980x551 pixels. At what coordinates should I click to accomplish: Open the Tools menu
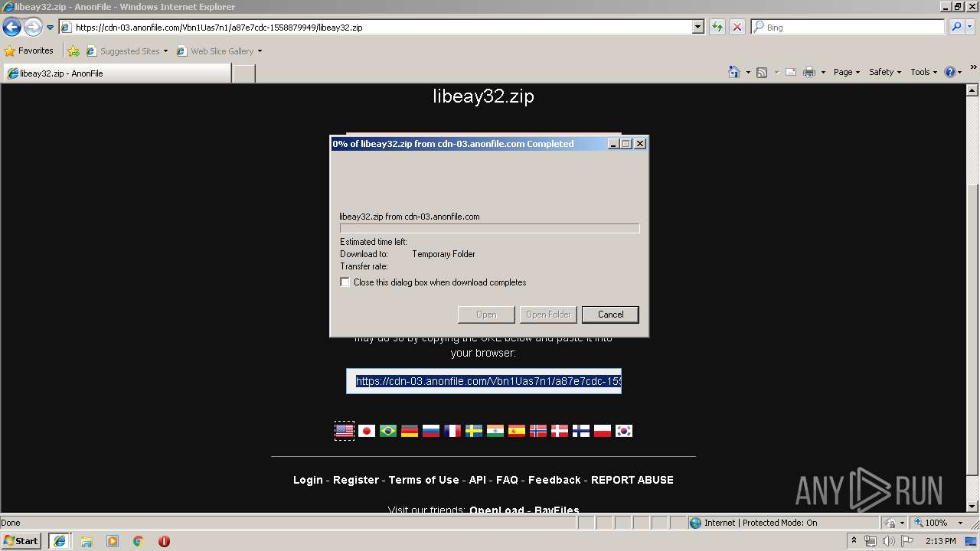pyautogui.click(x=923, y=72)
